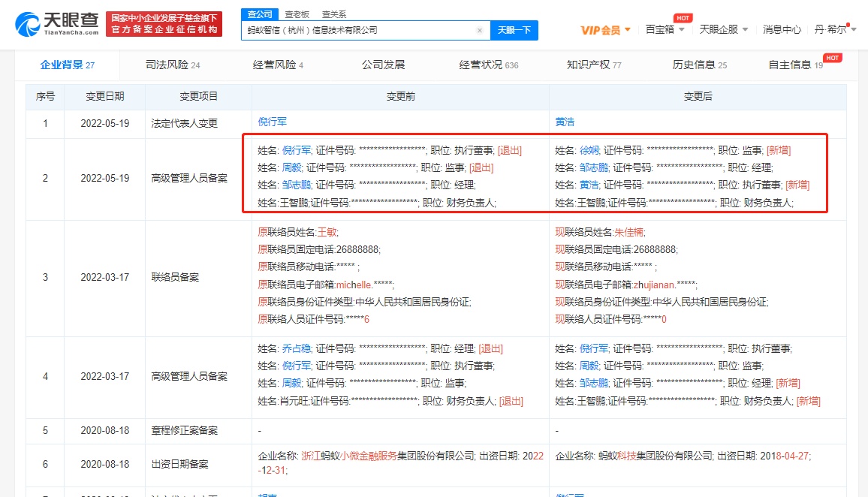Open the newly added 监事 name link in row 2
Image resolution: width=868 pixels, height=497 pixels.
pyautogui.click(x=589, y=151)
